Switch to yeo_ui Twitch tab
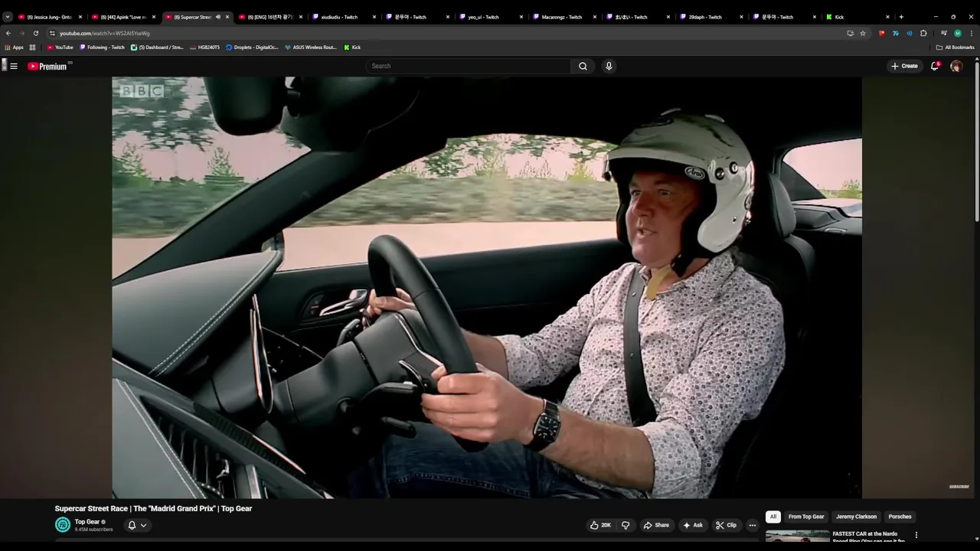The width and height of the screenshot is (980, 551). 490,17
